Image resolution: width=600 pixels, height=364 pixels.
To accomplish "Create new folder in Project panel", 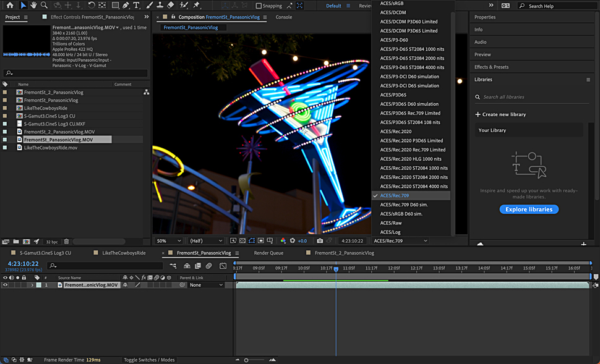I will pyautogui.click(x=15, y=242).
